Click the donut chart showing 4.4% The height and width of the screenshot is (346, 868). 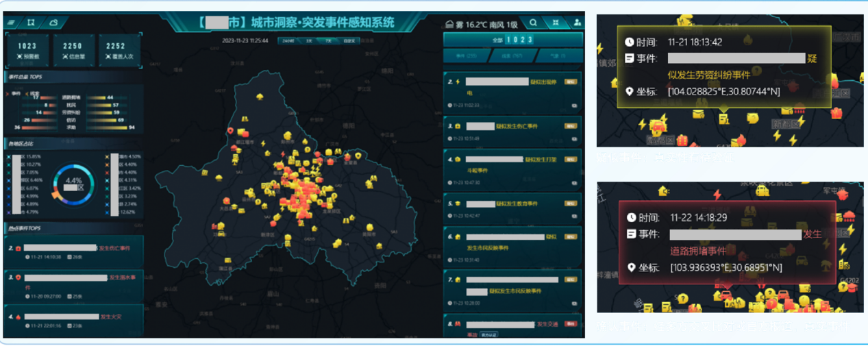coord(73,183)
